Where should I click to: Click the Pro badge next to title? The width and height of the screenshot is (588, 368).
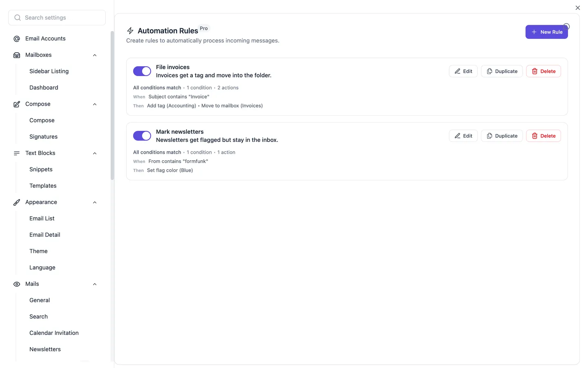point(204,28)
